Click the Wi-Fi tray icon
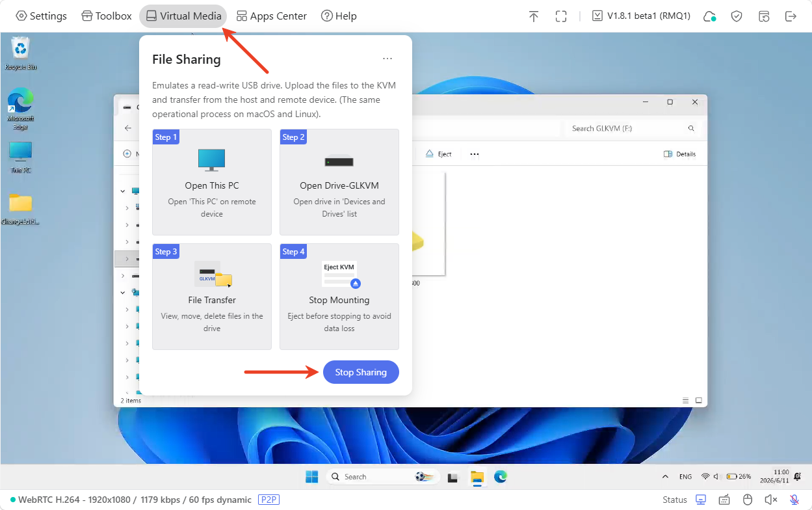Image resolution: width=812 pixels, height=510 pixels. tap(705, 477)
